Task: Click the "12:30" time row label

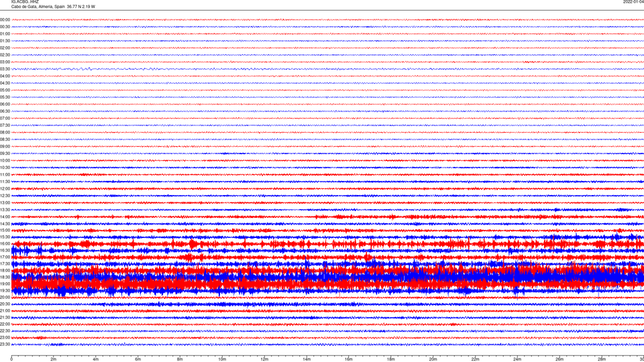Action: [x=5, y=196]
